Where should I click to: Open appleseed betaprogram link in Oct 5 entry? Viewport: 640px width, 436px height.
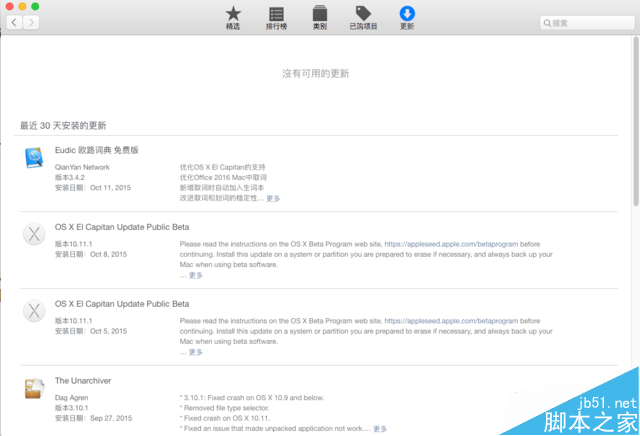451,321
